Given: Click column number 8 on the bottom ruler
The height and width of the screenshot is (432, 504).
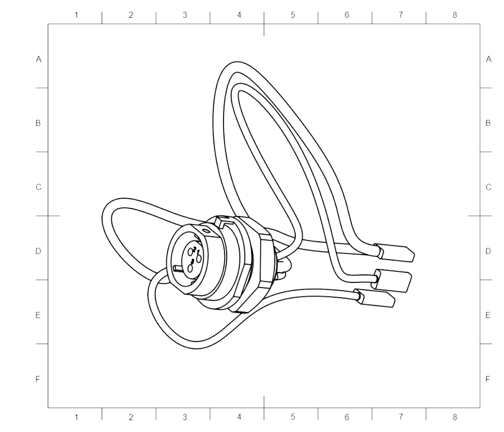Looking at the screenshot, I should click(454, 417).
